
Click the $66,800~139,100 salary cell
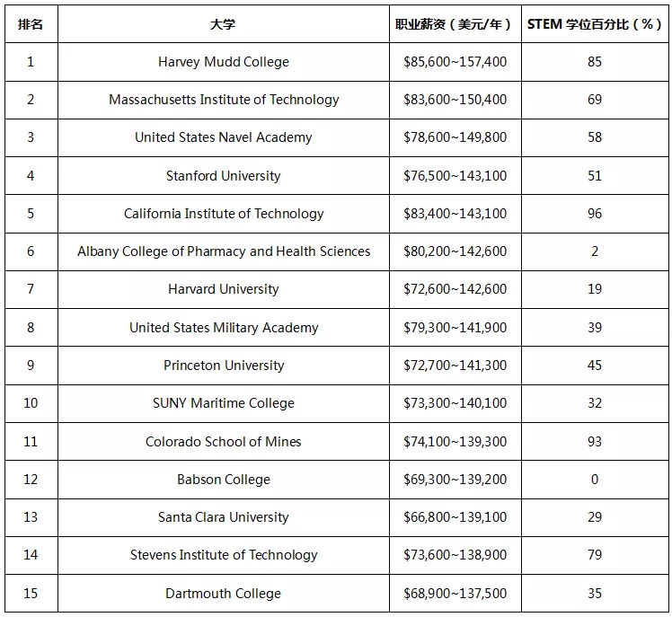(455, 517)
